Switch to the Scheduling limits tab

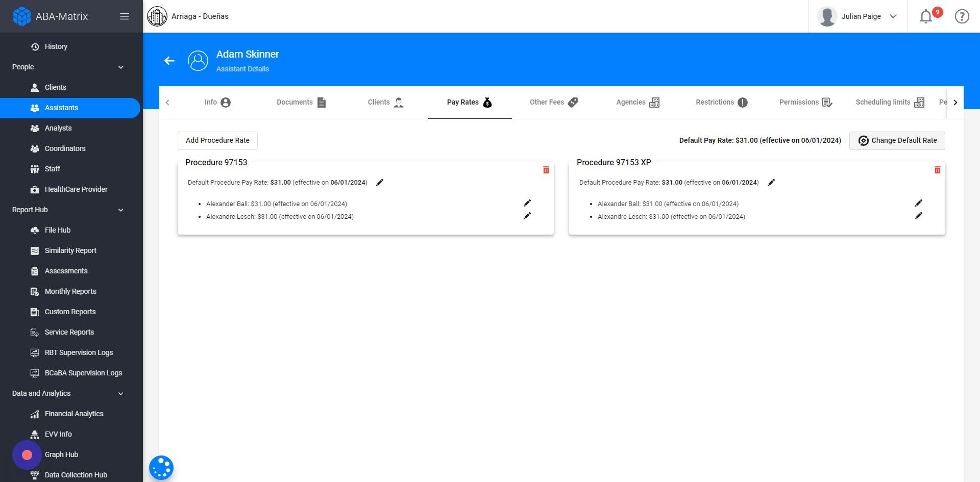point(890,102)
